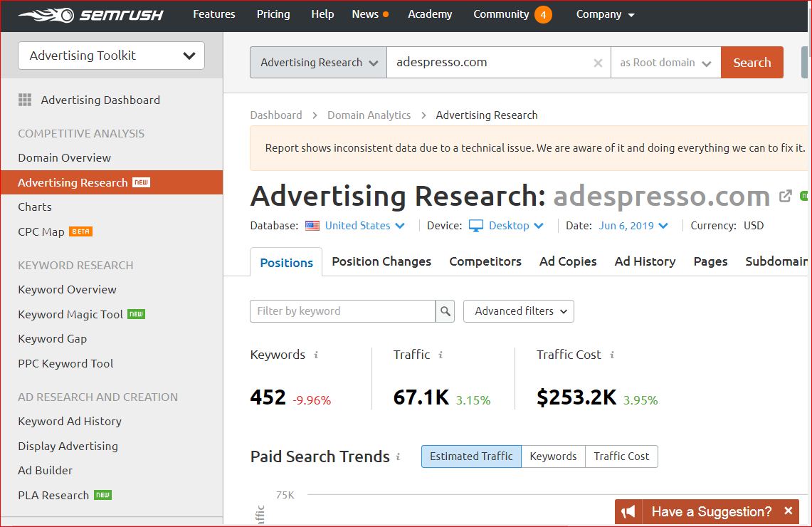Open the 'as Root domain' dropdown
Screen dimensions: 812x527
click(666, 63)
